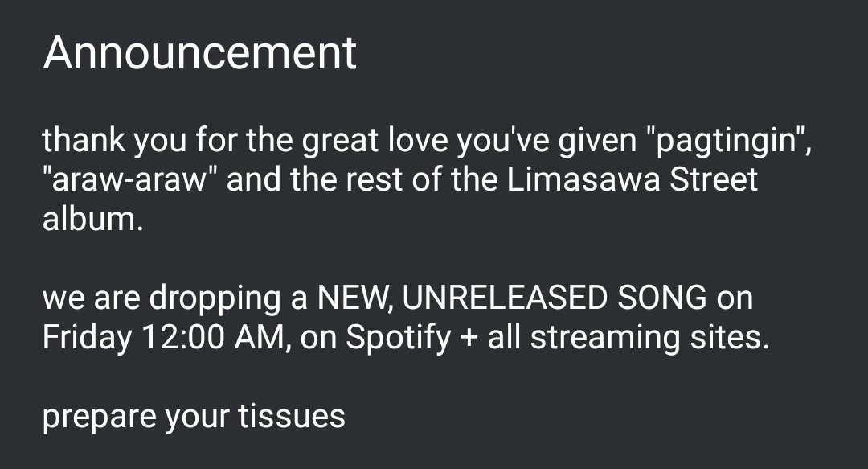Click the word "UNRELEASED"
This screenshot has width=868, height=469.
click(504, 298)
